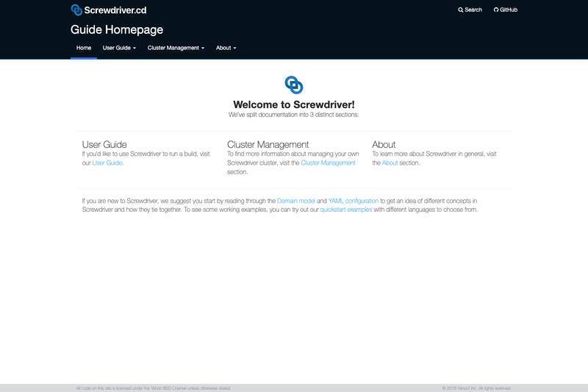
Task: Expand the Cluster Management dropdown menu
Action: tap(176, 48)
